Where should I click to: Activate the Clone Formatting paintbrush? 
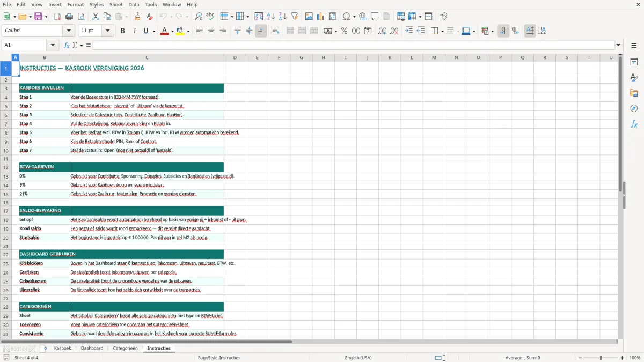tap(138, 17)
